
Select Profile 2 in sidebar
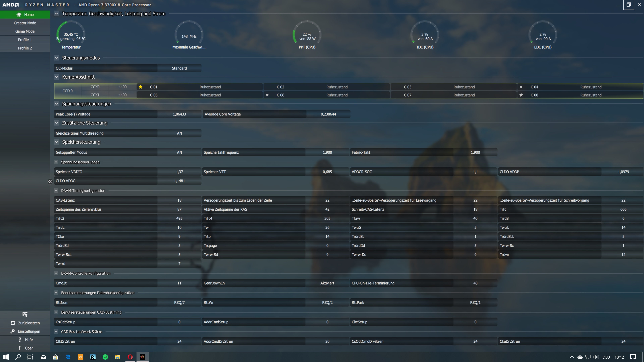tap(25, 48)
